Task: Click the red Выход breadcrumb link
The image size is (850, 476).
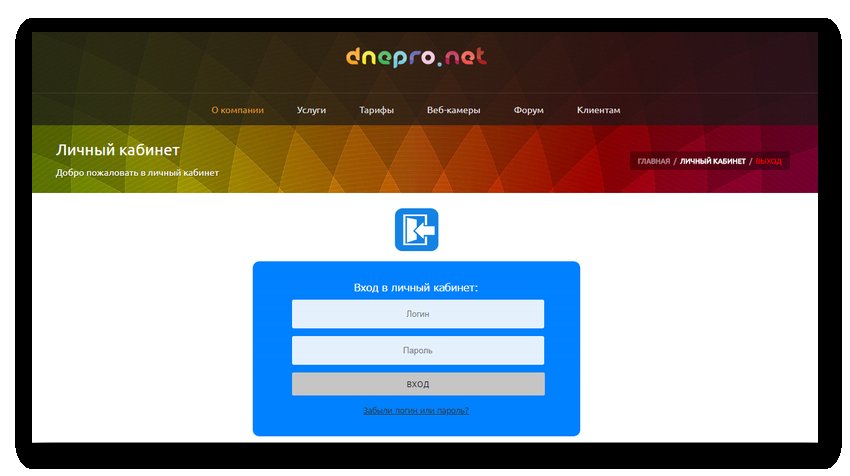Action: 769,161
